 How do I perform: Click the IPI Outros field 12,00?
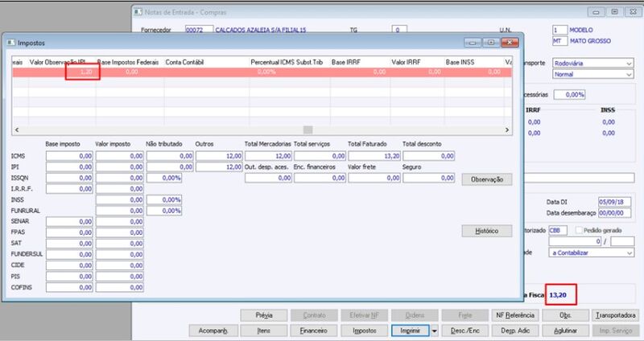pos(219,167)
